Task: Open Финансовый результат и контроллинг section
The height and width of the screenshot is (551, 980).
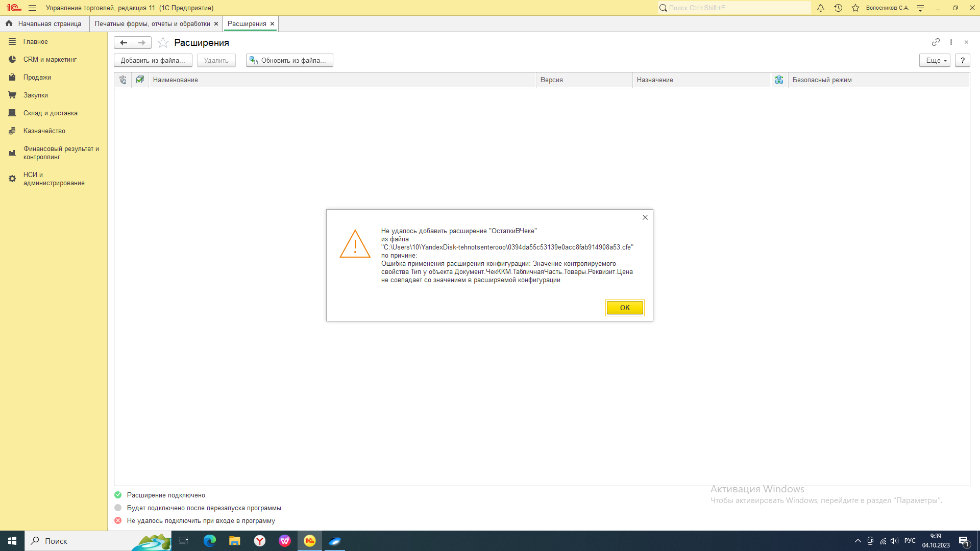Action: point(54,153)
